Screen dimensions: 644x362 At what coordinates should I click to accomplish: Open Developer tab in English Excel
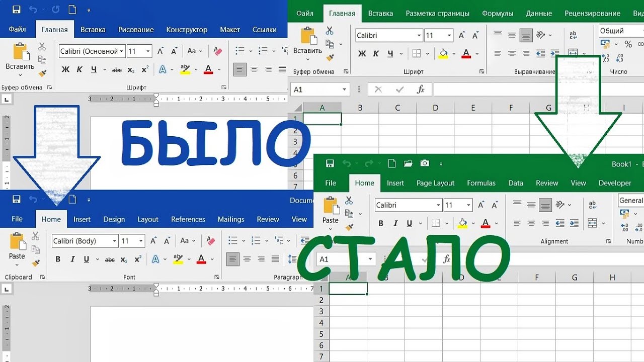615,183
